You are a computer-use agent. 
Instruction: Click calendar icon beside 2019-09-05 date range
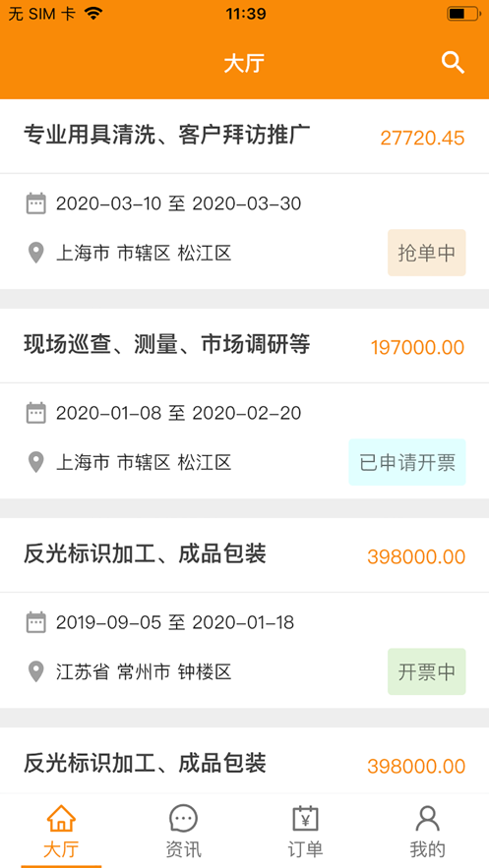tap(36, 622)
